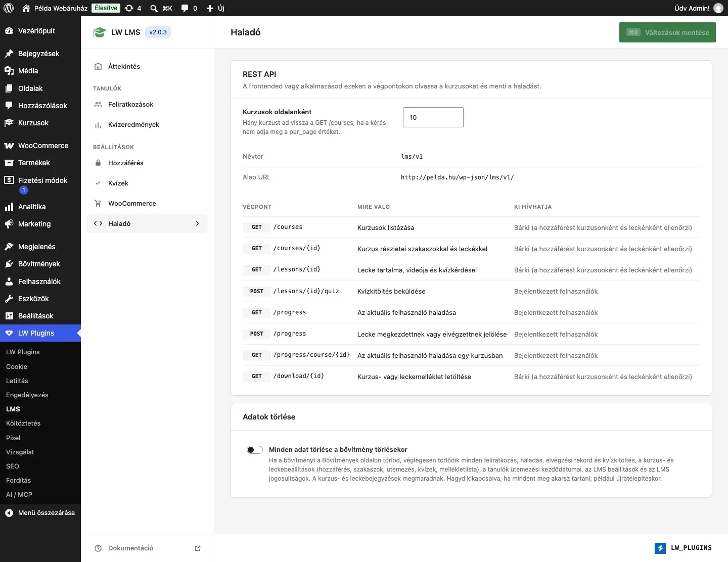Viewport: 728px width, 562px height.
Task: Toggle Minden adat törlése a bővítmény törlésekor
Action: [255, 450]
